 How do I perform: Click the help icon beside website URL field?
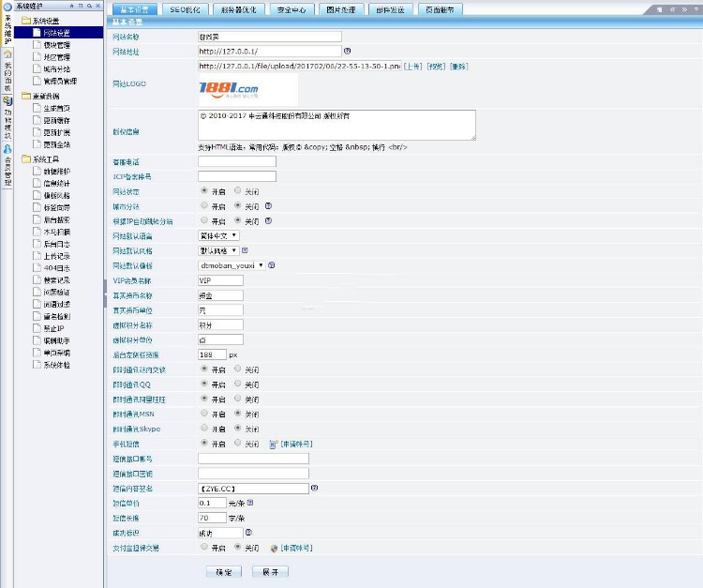click(x=348, y=52)
